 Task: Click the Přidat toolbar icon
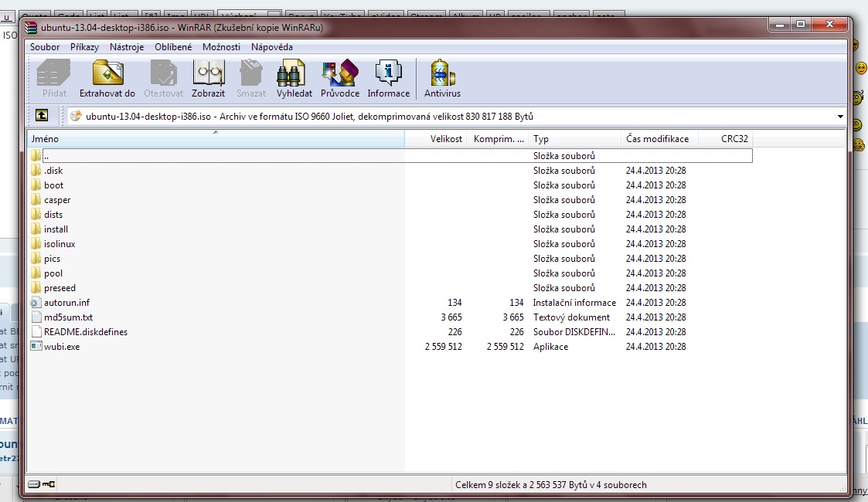point(54,79)
